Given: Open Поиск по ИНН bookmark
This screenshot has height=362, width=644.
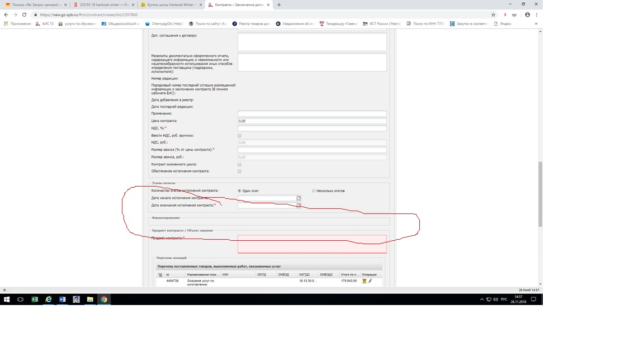Looking at the screenshot, I should coord(425,24).
